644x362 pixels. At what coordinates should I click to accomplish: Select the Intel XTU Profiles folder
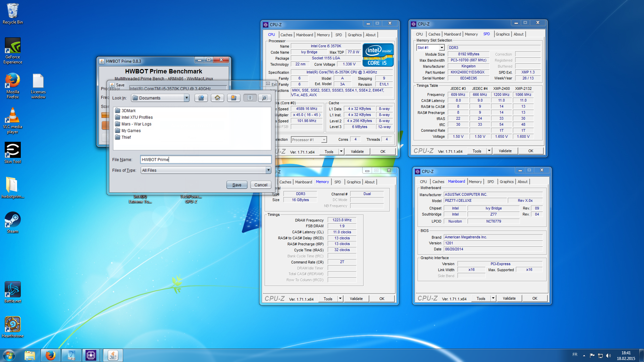134,117
